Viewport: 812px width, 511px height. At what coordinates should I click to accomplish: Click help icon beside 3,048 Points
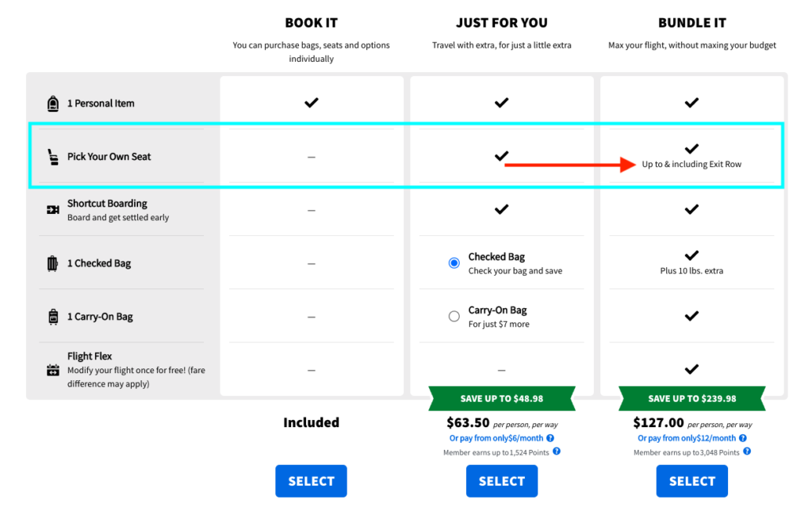point(747,451)
